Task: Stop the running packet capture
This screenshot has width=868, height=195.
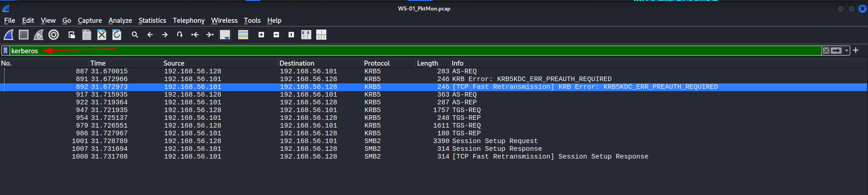Action: (x=24, y=35)
